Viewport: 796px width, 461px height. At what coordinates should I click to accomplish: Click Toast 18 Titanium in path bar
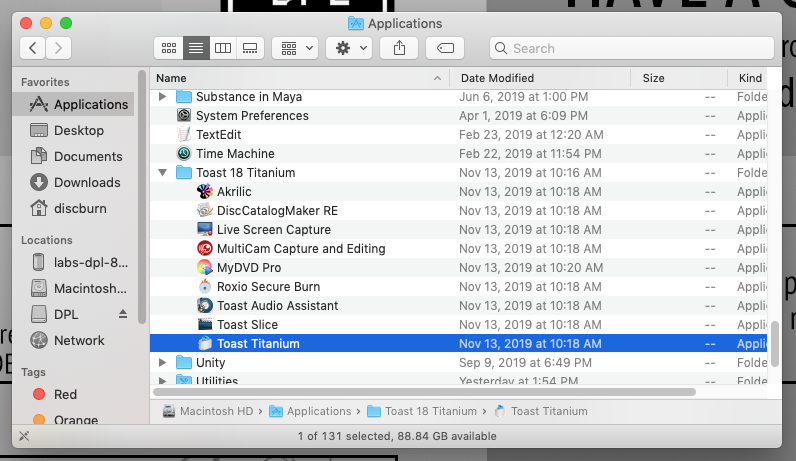click(x=422, y=411)
